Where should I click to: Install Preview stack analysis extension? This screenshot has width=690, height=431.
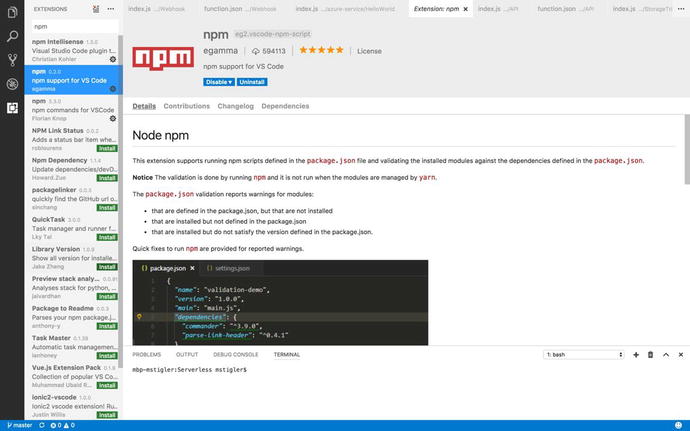click(x=107, y=296)
